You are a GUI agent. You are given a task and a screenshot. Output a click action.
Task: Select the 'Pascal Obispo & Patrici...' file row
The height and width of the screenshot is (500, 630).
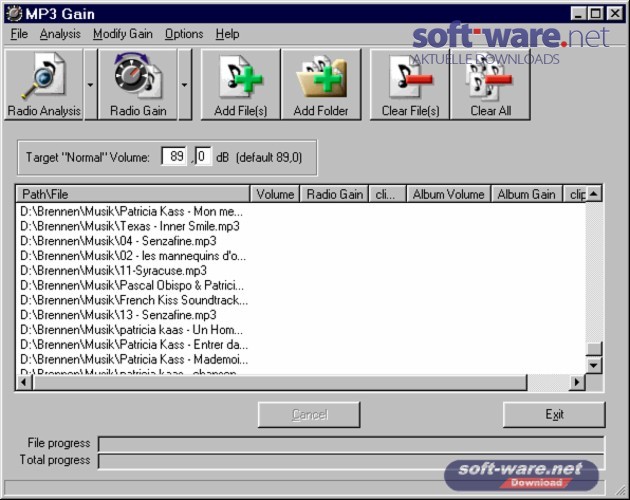click(x=132, y=286)
